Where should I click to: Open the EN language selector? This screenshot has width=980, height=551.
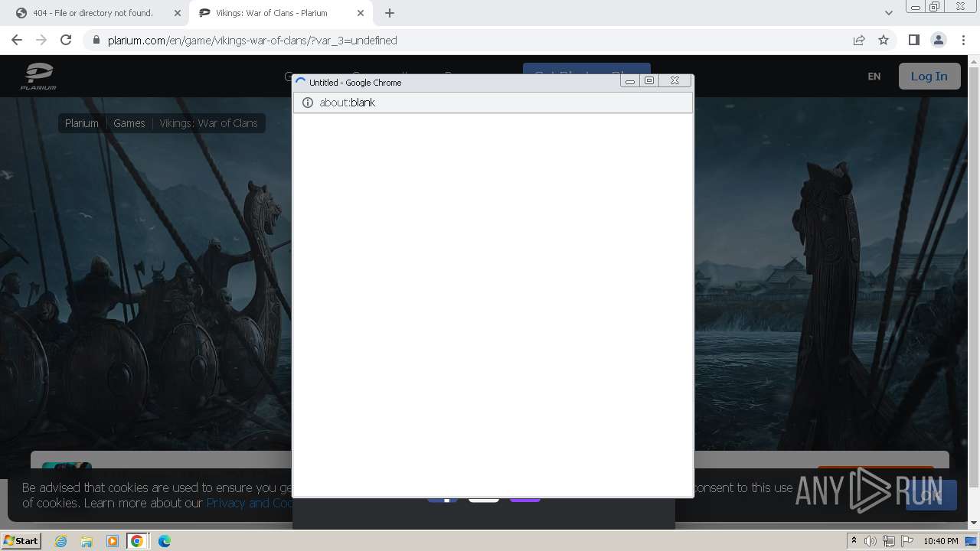(874, 77)
